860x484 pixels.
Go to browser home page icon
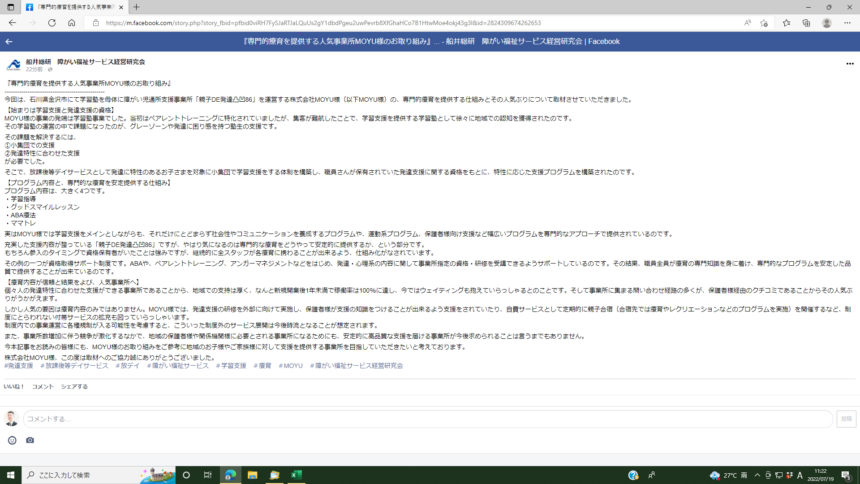point(71,23)
